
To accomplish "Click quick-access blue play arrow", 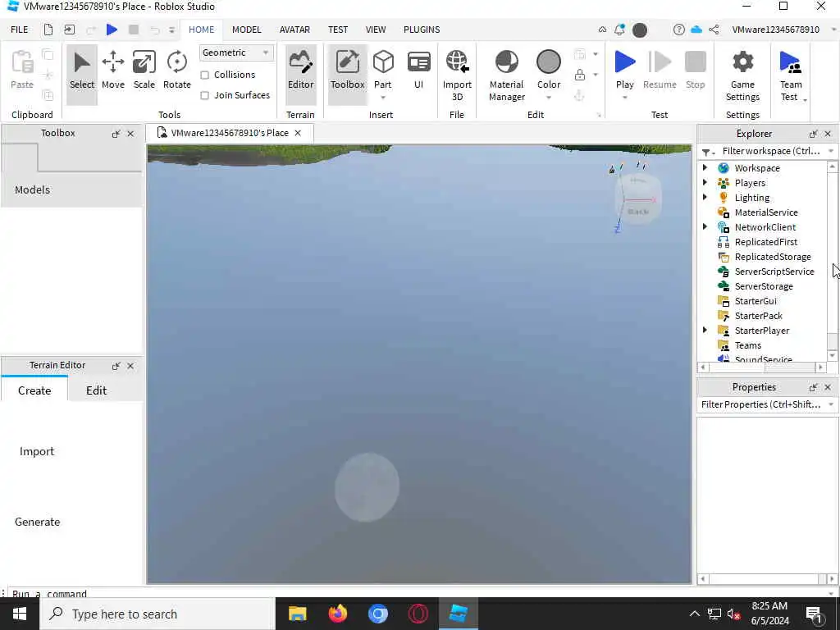I will (x=112, y=30).
